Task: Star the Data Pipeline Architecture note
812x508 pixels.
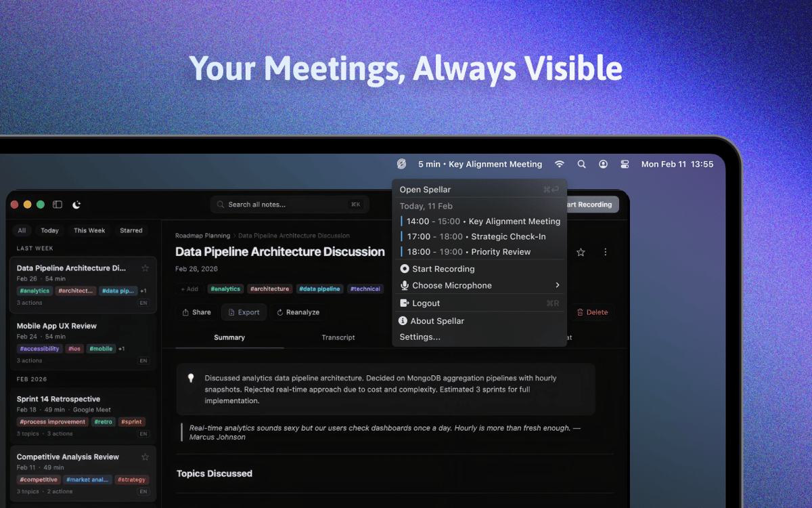Action: 145,268
